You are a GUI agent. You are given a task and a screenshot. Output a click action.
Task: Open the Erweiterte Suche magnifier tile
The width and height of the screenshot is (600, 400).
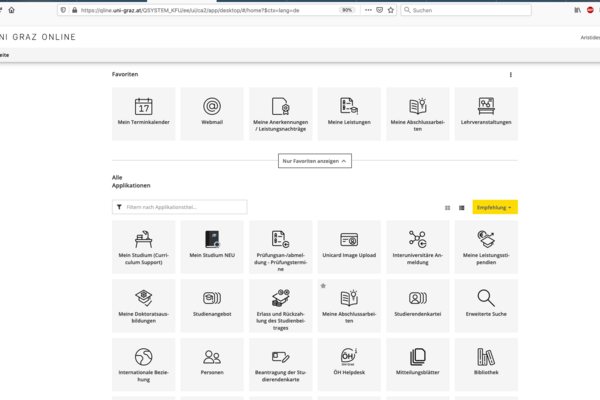pos(486,305)
